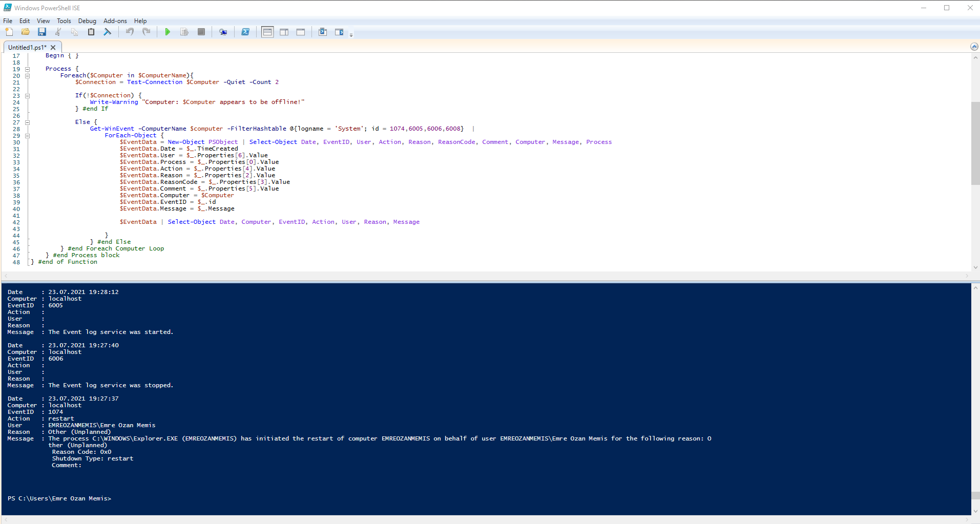980x524 pixels.
Task: Create a new script file
Action: coord(9,32)
